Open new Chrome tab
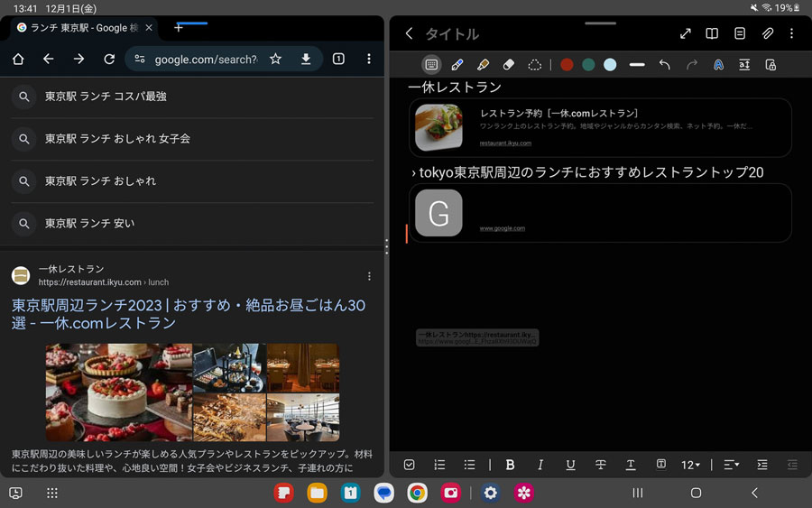The image size is (812, 508). (179, 28)
